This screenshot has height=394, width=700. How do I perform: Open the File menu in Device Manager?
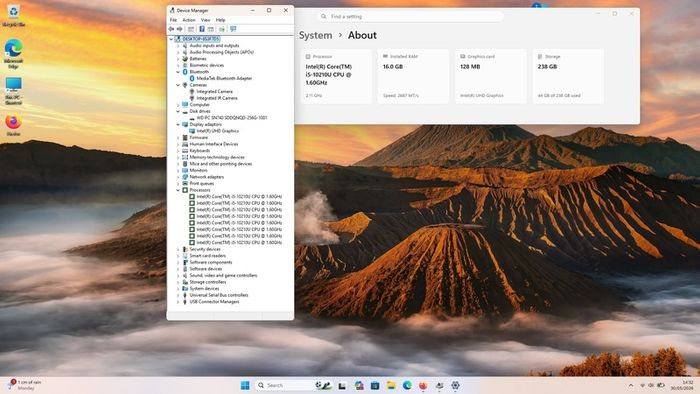173,20
